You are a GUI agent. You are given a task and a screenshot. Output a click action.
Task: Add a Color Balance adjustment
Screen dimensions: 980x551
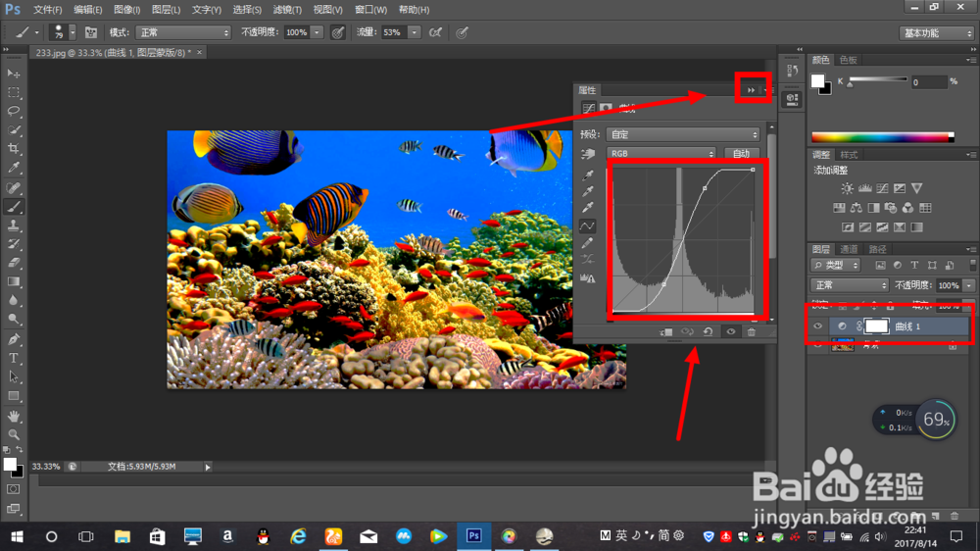coord(857,208)
